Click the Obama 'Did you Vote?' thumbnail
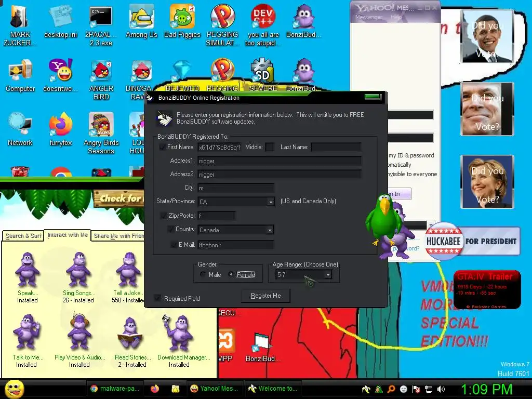 point(487,37)
